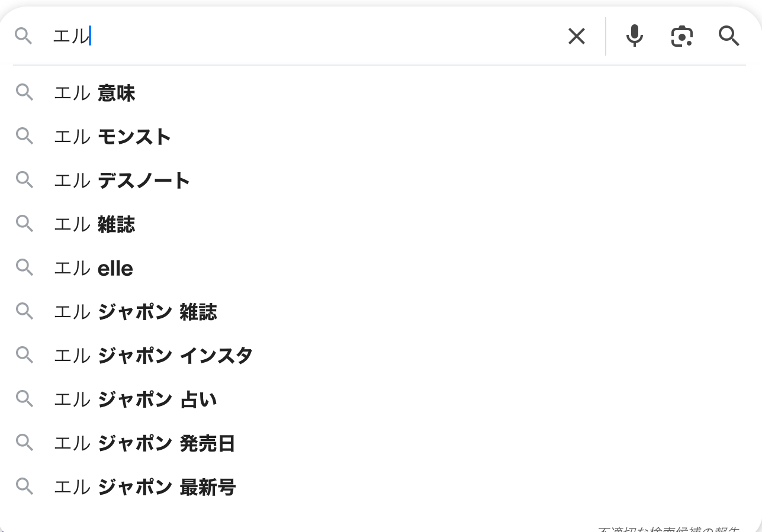The height and width of the screenshot is (532, 762).
Task: Choose the エル モンスト suggestion
Action: coord(112,137)
